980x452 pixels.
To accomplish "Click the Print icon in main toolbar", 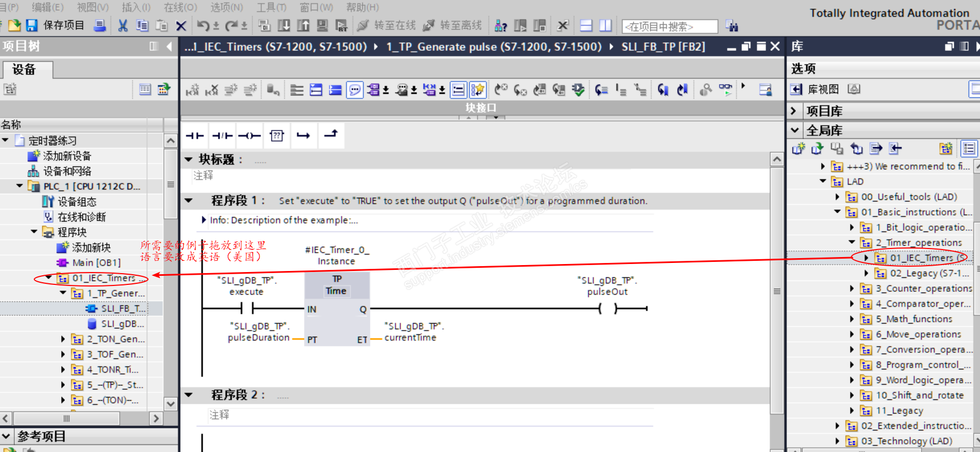I will pos(100,25).
